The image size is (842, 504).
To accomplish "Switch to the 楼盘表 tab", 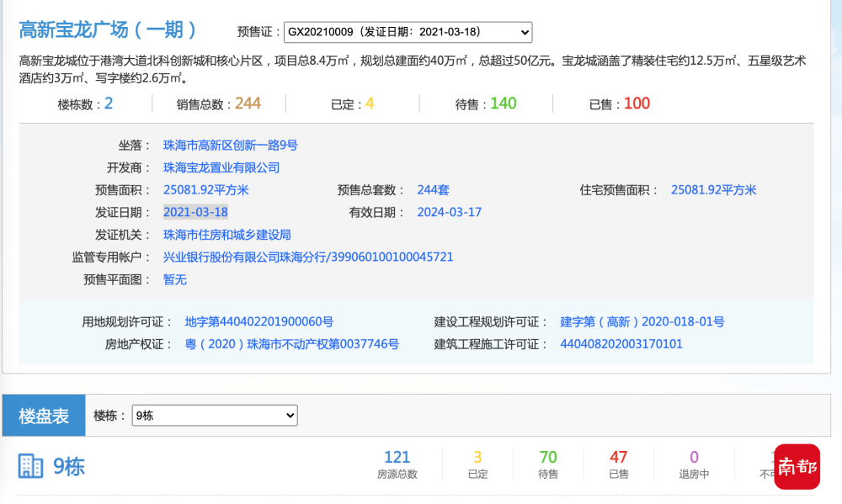I will point(44,416).
